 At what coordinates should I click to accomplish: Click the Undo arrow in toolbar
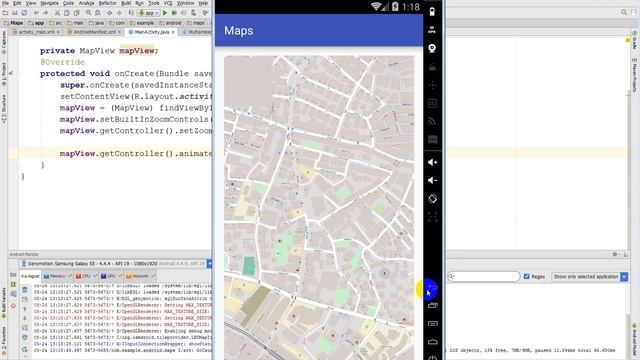click(x=36, y=13)
